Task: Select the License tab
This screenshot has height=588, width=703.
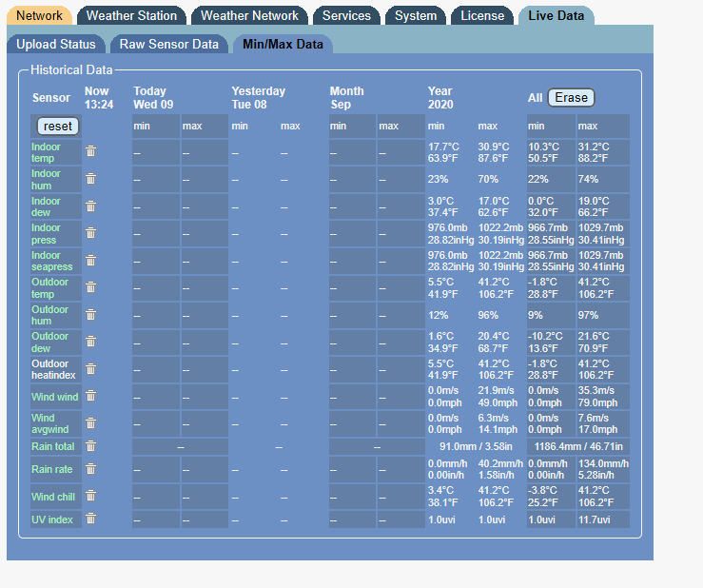Action: click(x=482, y=15)
